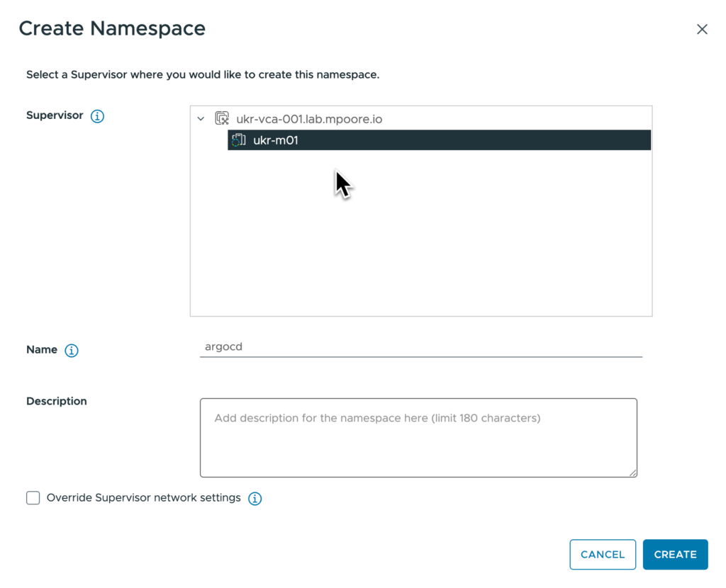
Task: Click the CREATE button
Action: pos(675,554)
